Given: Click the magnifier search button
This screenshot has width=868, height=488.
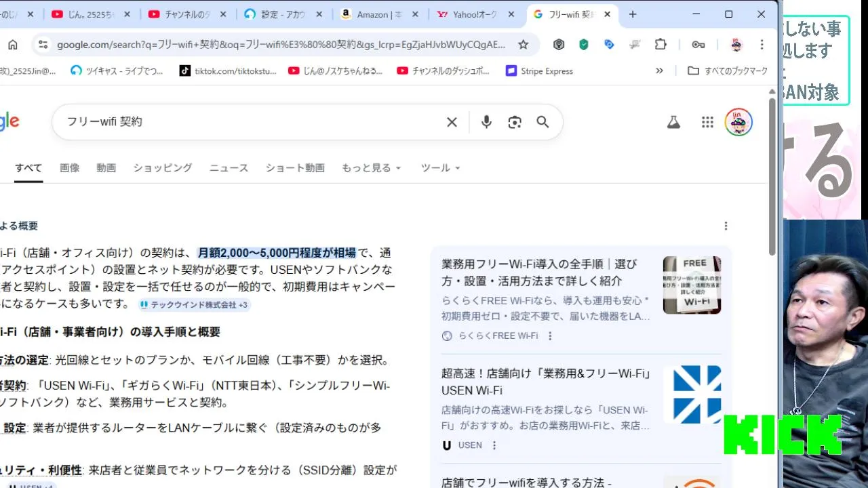Looking at the screenshot, I should point(542,122).
